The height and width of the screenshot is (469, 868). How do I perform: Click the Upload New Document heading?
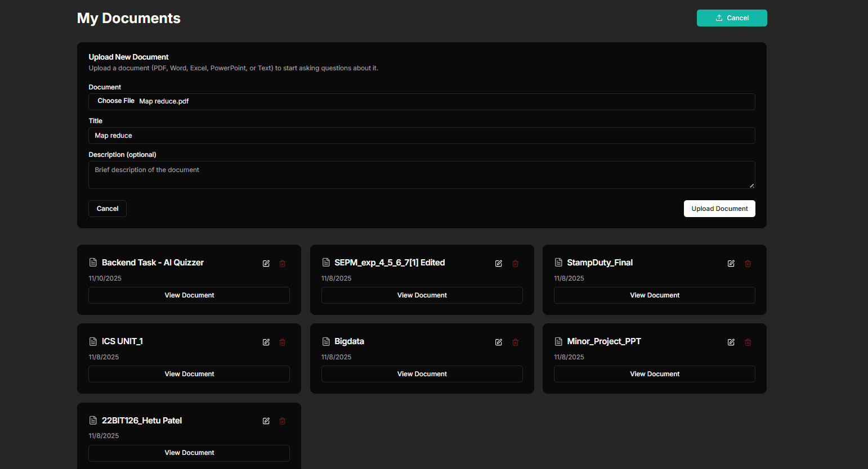128,57
